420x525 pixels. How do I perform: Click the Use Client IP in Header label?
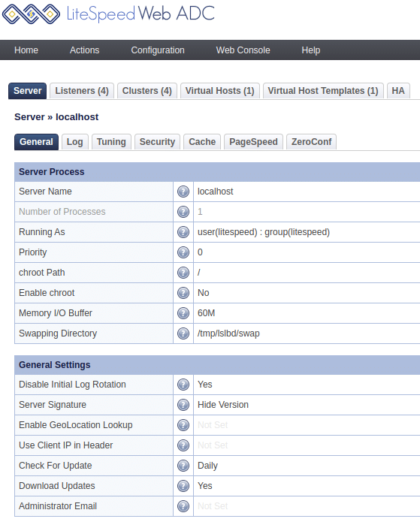[66, 445]
